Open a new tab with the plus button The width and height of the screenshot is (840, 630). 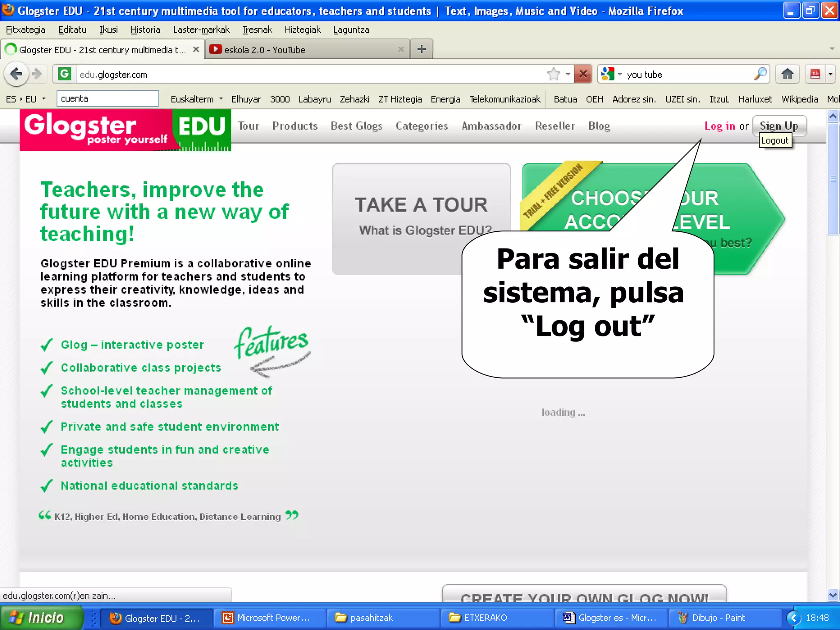pos(421,50)
